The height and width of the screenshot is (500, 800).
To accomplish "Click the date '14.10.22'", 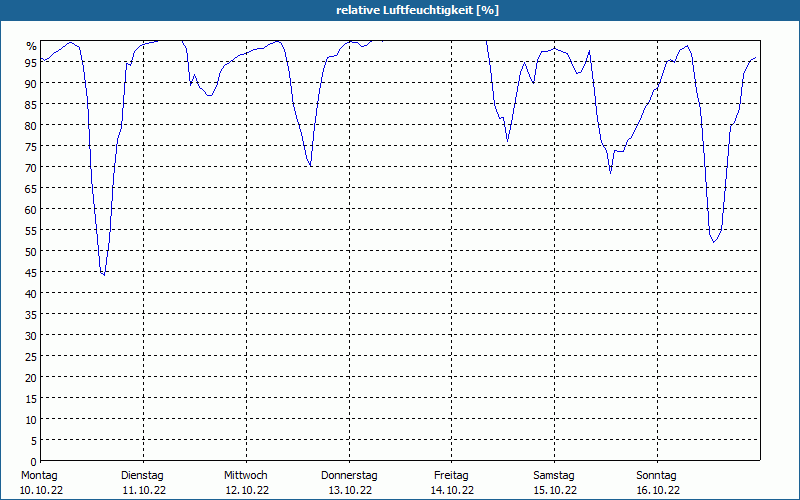I will click(x=452, y=490).
